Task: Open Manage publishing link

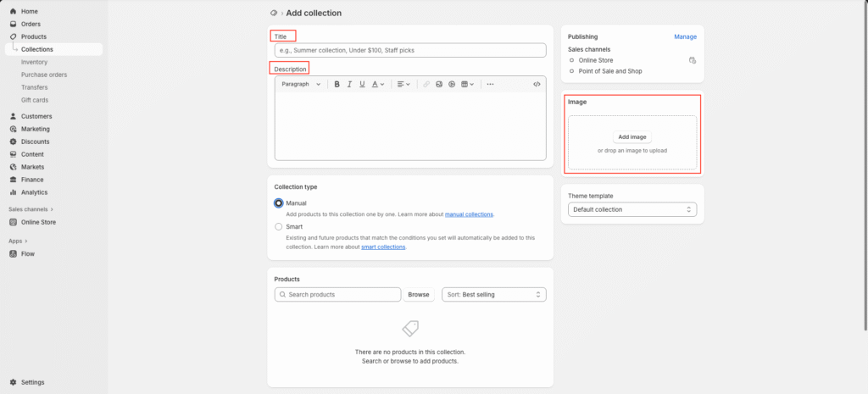Action: (x=685, y=36)
